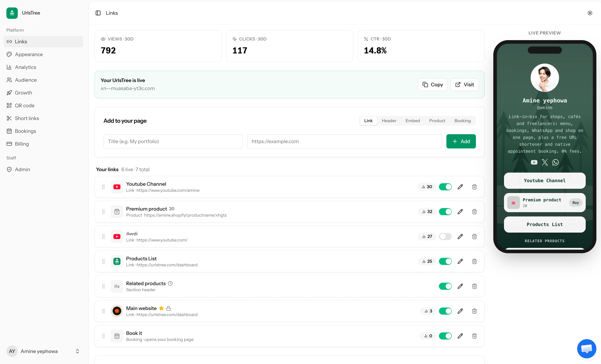This screenshot has height=364, width=601.
Task: Enable the Awdi link toggle
Action: [445, 237]
